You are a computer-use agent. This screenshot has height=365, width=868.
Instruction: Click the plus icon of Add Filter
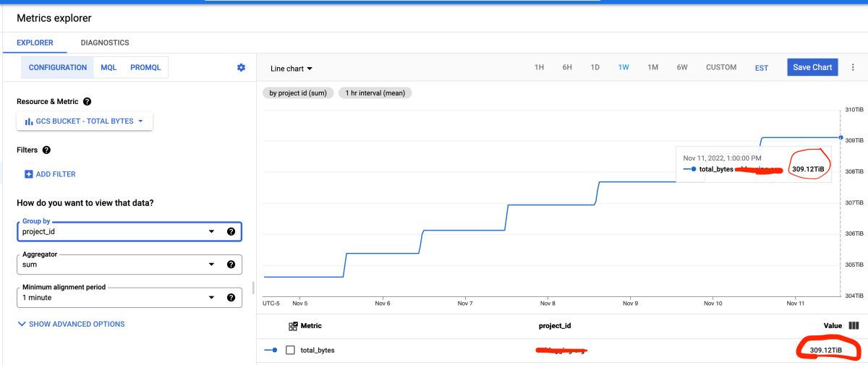pyautogui.click(x=29, y=174)
